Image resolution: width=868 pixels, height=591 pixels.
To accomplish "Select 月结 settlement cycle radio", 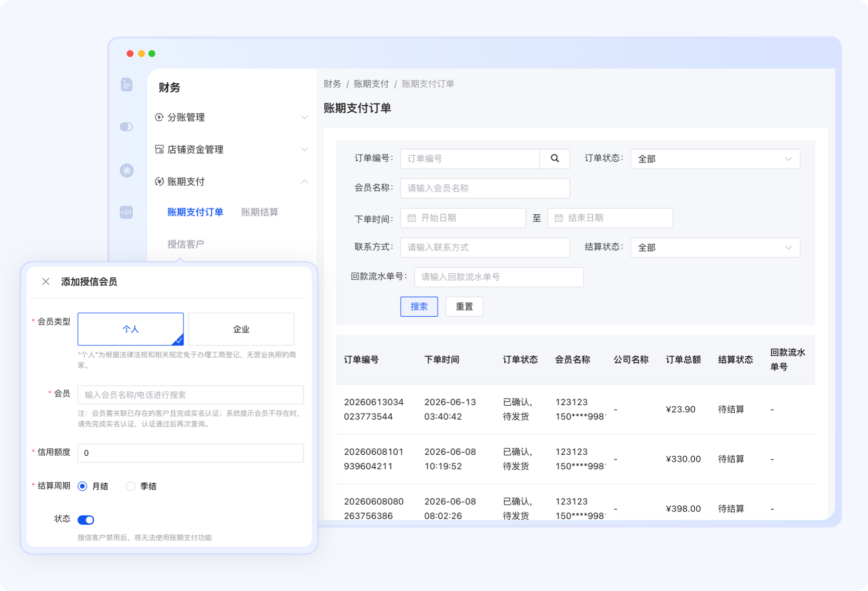I will (x=82, y=486).
